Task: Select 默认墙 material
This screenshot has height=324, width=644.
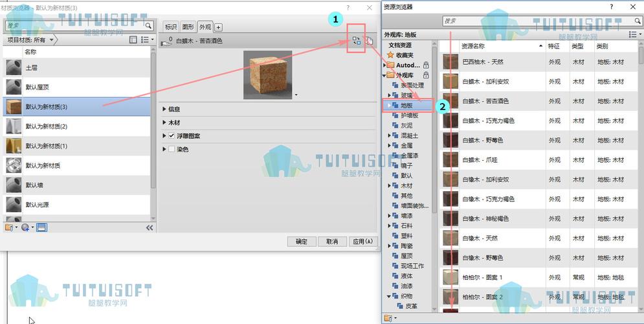Action: pyautogui.click(x=77, y=185)
